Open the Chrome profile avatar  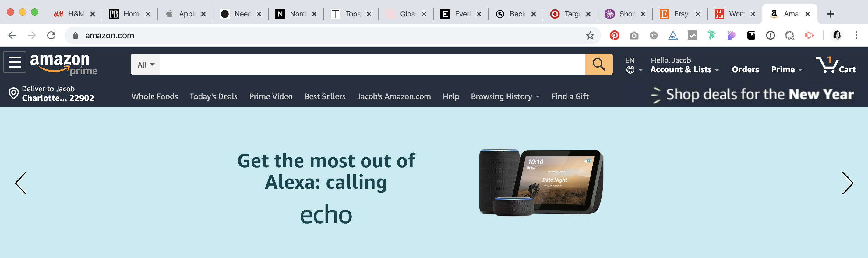(837, 35)
